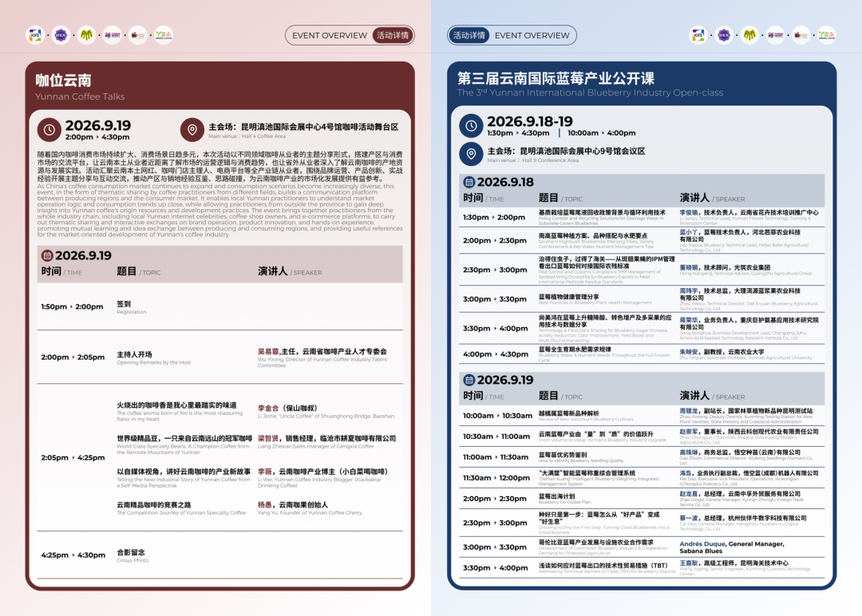The width and height of the screenshot is (862, 616).
Task: Click the 南高蓝莓种植方案 topic
Action: (x=596, y=241)
